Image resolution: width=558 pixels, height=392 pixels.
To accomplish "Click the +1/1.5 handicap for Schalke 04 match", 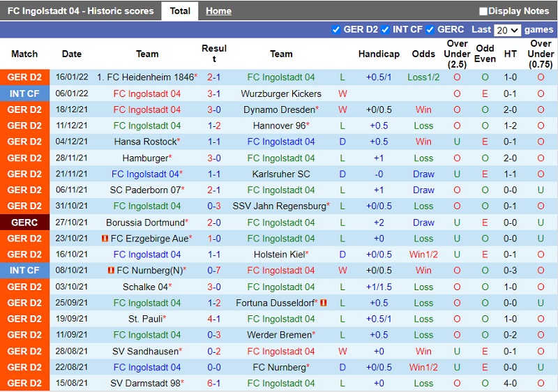I will point(379,287).
